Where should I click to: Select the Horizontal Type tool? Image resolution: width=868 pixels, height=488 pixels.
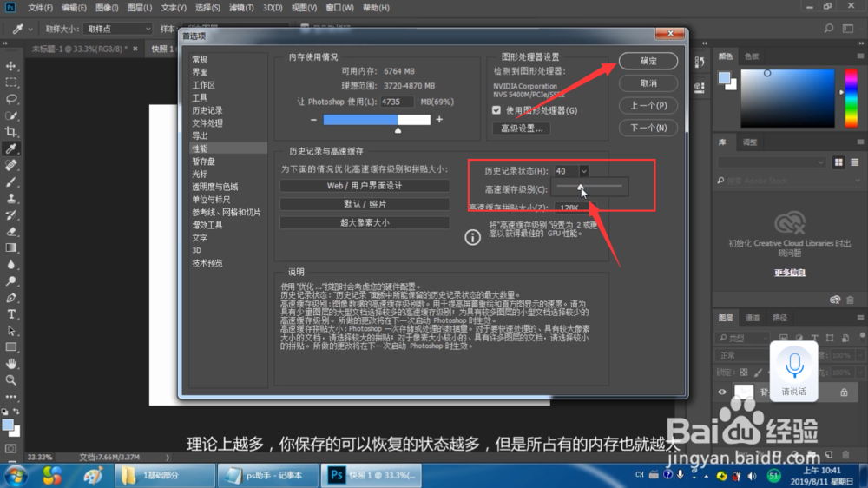pyautogui.click(x=11, y=314)
